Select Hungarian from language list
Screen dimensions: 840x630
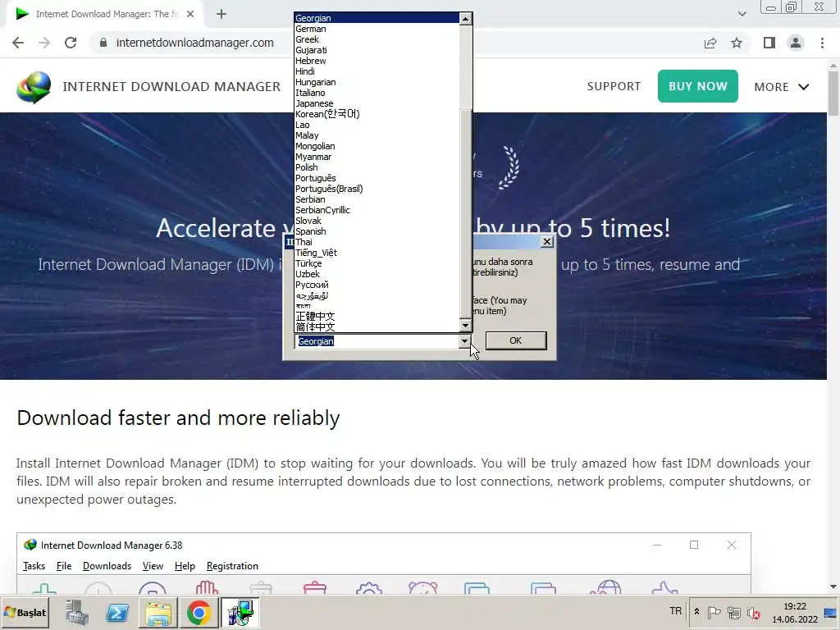pyautogui.click(x=377, y=83)
